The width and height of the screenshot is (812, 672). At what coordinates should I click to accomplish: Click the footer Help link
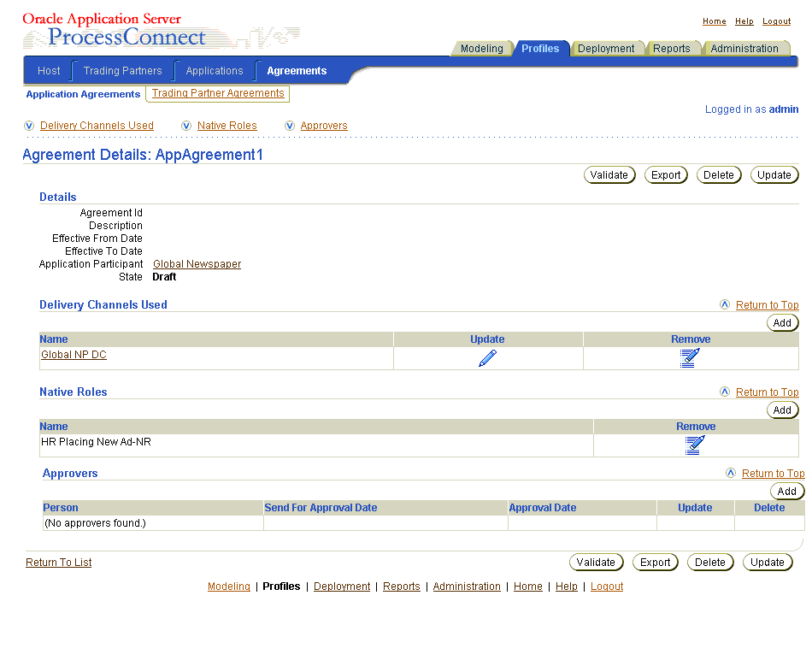click(566, 587)
